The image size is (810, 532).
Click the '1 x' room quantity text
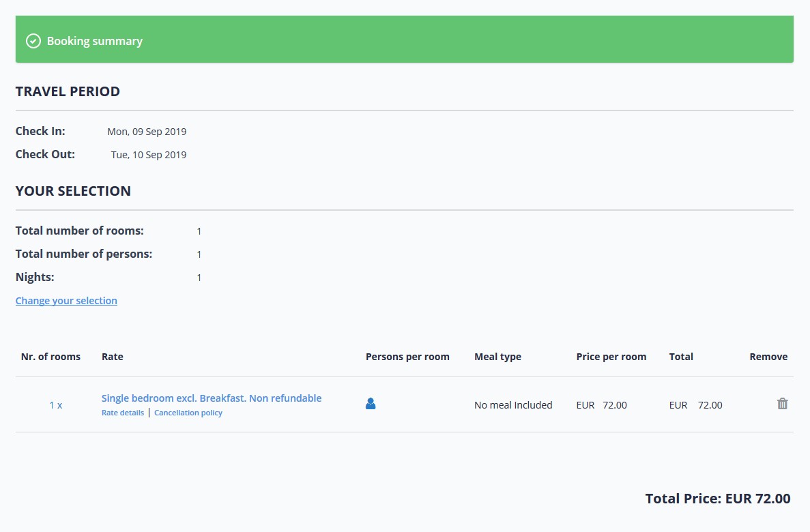click(x=56, y=404)
